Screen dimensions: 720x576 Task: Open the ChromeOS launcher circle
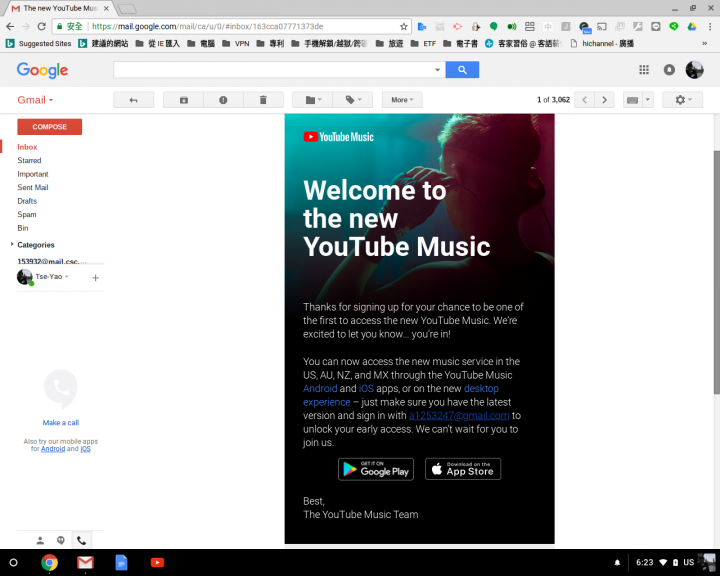click(x=13, y=563)
